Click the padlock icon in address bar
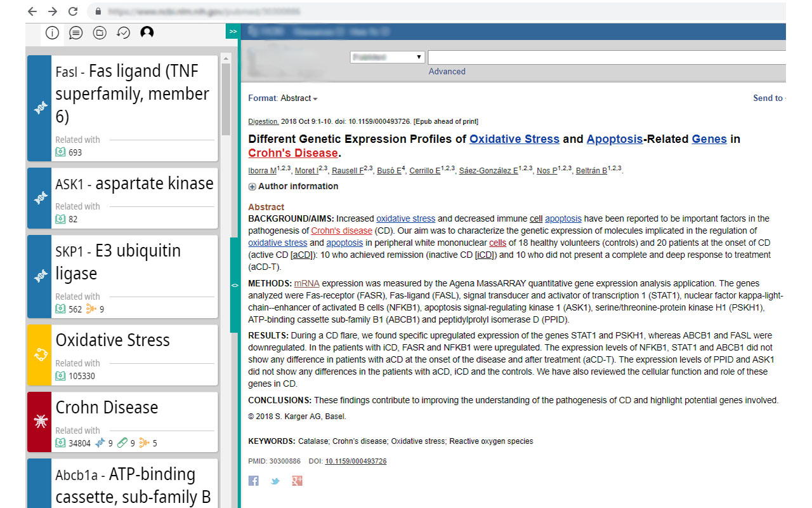The height and width of the screenshot is (508, 812). pyautogui.click(x=98, y=11)
